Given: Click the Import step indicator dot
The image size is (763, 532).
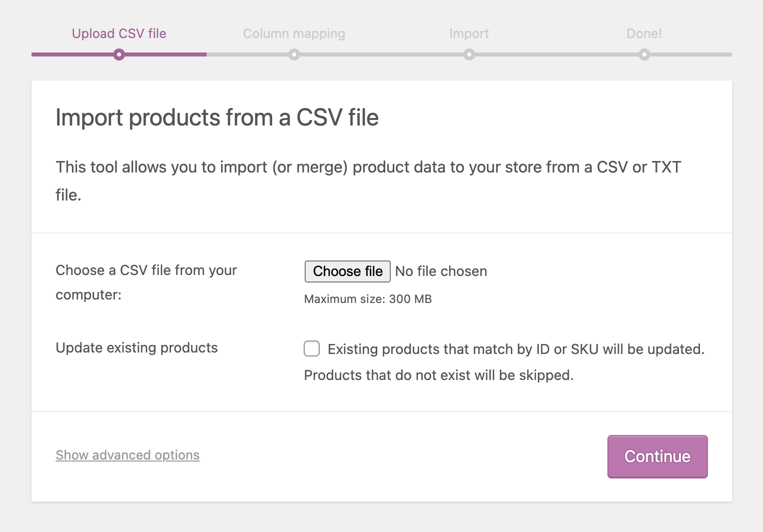Looking at the screenshot, I should pyautogui.click(x=469, y=54).
